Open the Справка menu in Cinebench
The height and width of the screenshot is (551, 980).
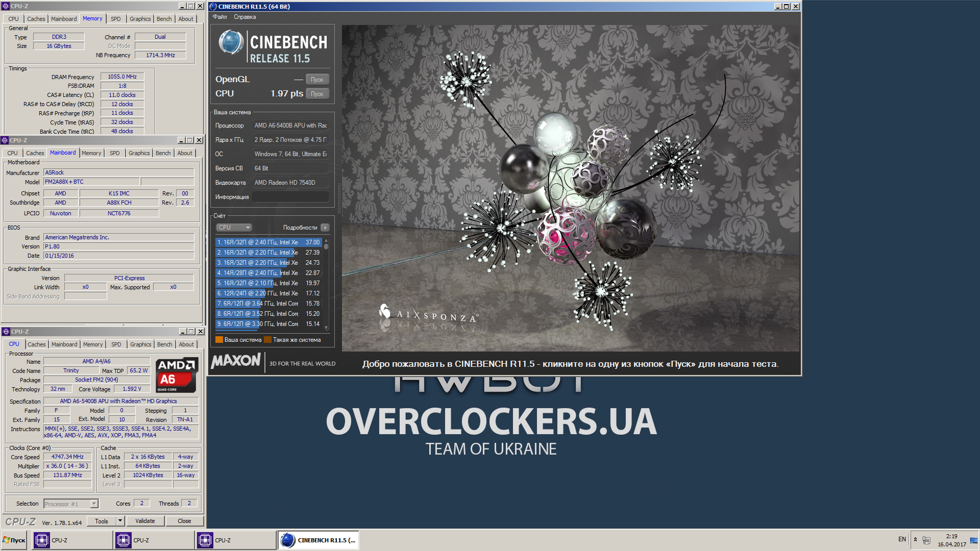pos(245,17)
